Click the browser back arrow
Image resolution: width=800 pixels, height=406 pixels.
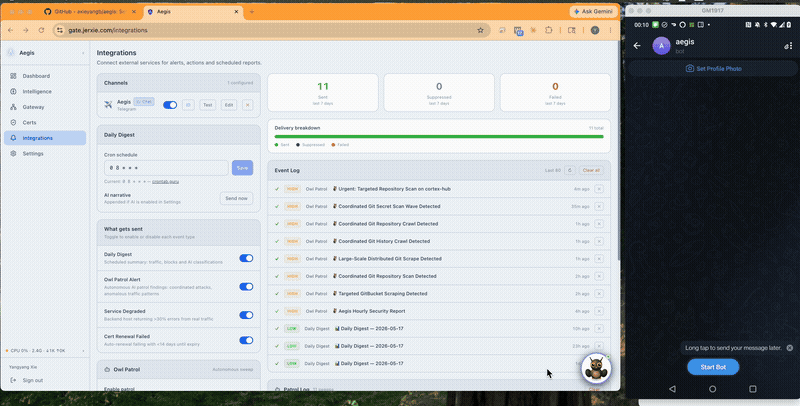click(11, 30)
